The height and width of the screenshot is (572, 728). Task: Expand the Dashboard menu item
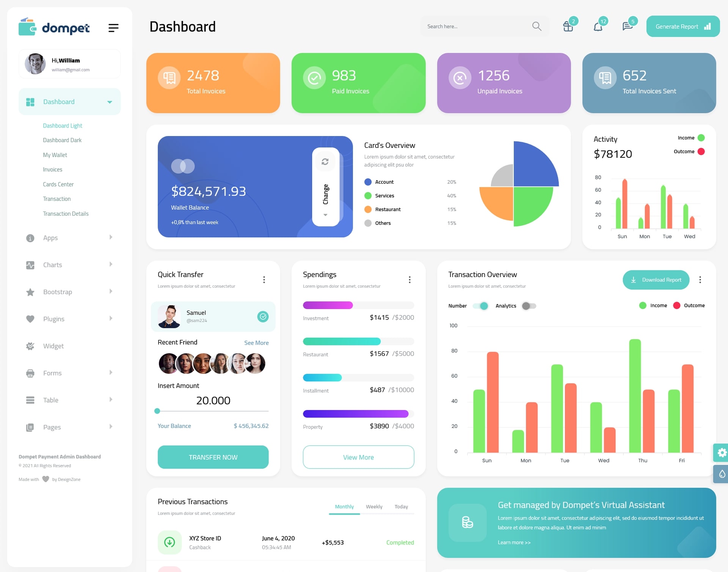coord(109,102)
